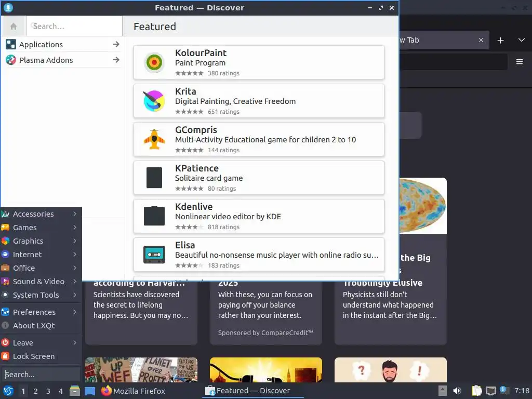Close the New Tab in Firefox
The width and height of the screenshot is (532, 399).
pyautogui.click(x=481, y=40)
